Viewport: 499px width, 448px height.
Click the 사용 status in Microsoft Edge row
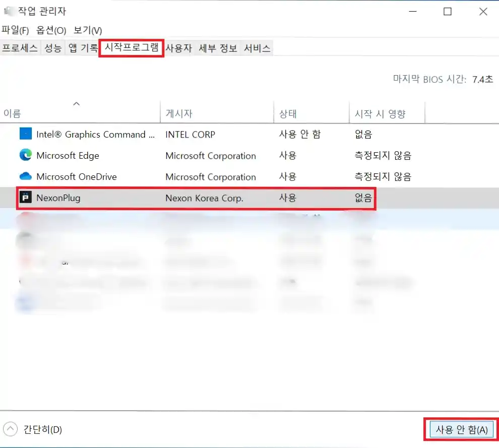[288, 155]
